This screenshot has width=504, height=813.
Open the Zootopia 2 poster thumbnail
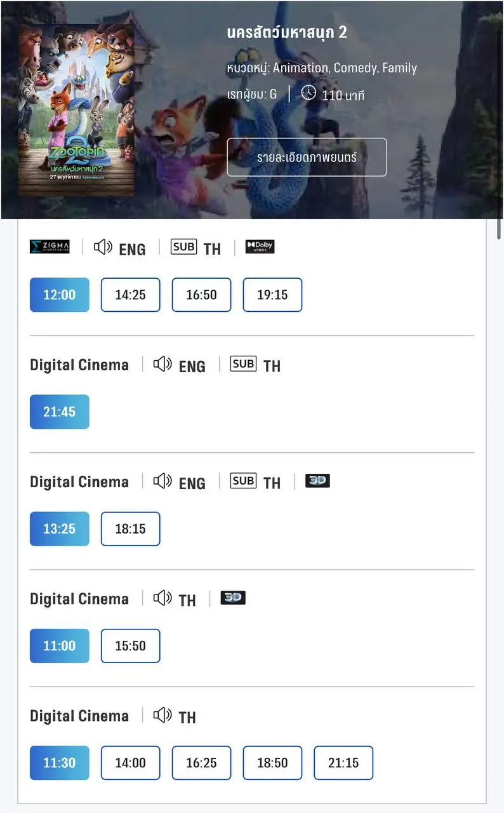76,110
